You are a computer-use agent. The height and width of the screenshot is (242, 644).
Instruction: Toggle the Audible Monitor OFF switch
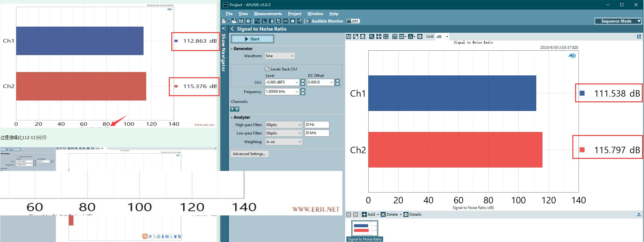pos(353,21)
